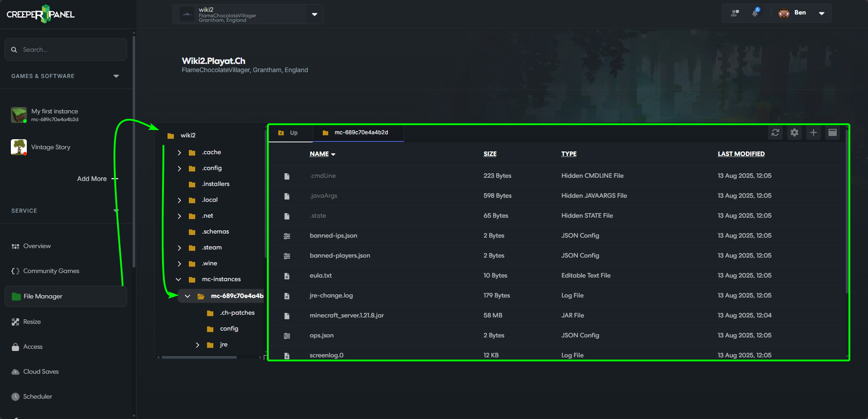Collapse the mc-689c70e4a4b folder
Viewport: 868px width, 419px height.
pyautogui.click(x=187, y=296)
